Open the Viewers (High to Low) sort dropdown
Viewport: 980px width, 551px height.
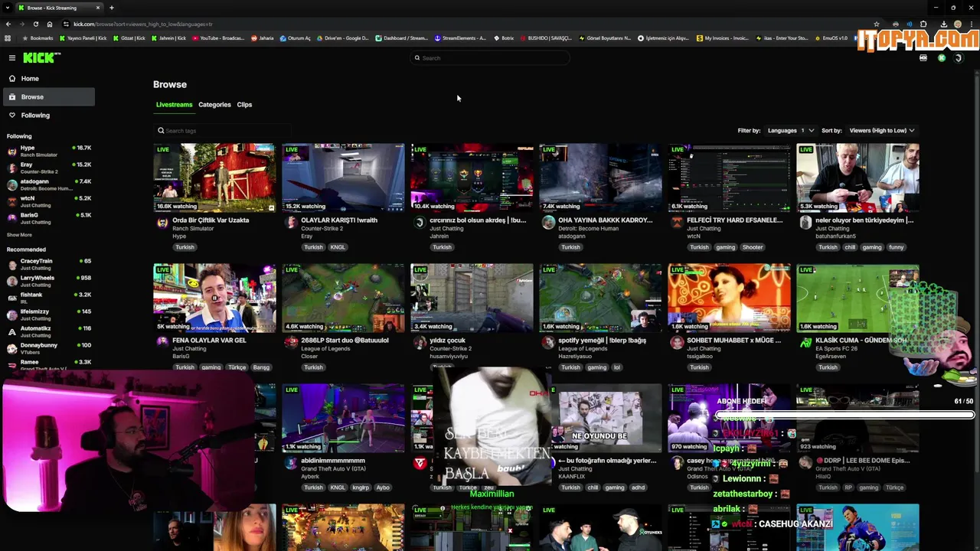[x=881, y=130]
